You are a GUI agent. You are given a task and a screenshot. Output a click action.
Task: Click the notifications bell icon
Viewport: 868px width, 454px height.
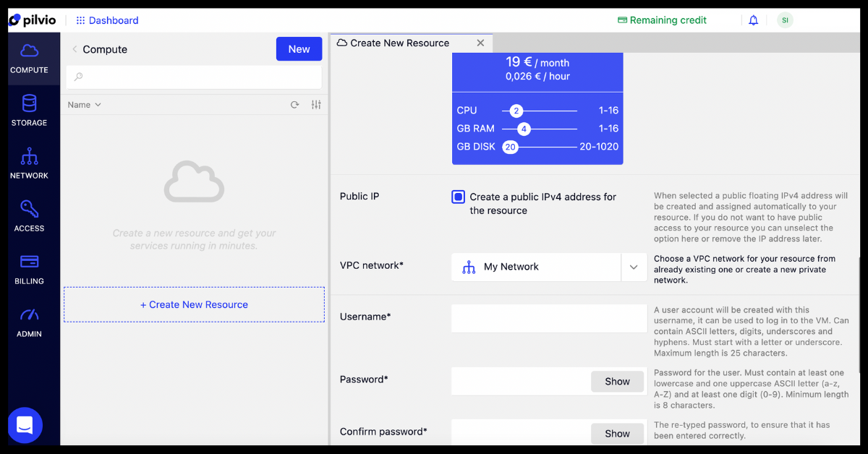[x=753, y=20]
